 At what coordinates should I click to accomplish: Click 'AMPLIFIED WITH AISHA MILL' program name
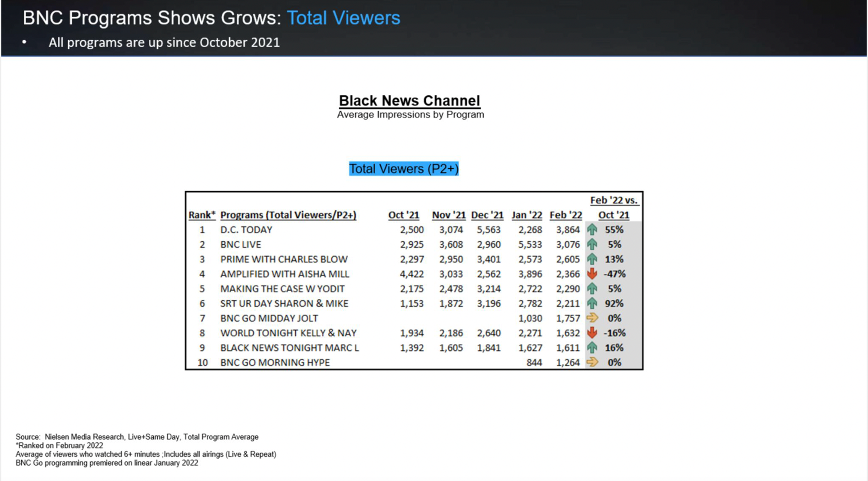click(285, 274)
